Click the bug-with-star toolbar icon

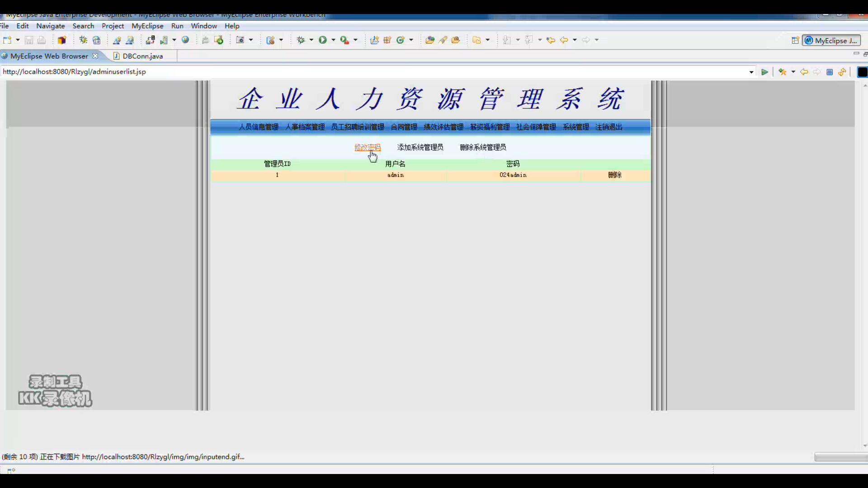[83, 40]
